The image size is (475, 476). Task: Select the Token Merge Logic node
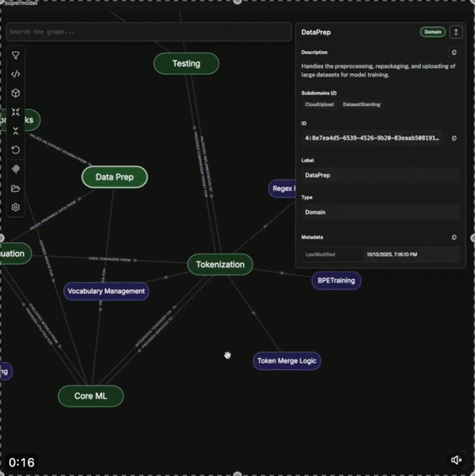click(287, 361)
